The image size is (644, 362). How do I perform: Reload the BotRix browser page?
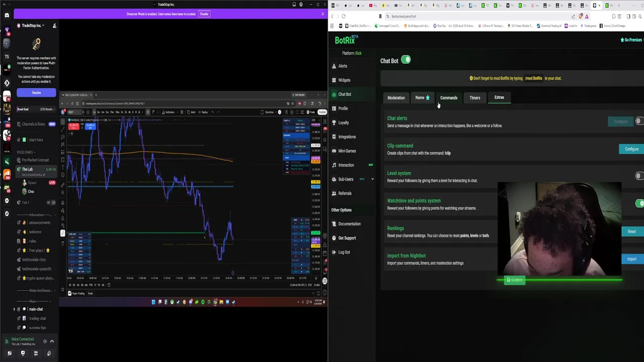click(344, 16)
